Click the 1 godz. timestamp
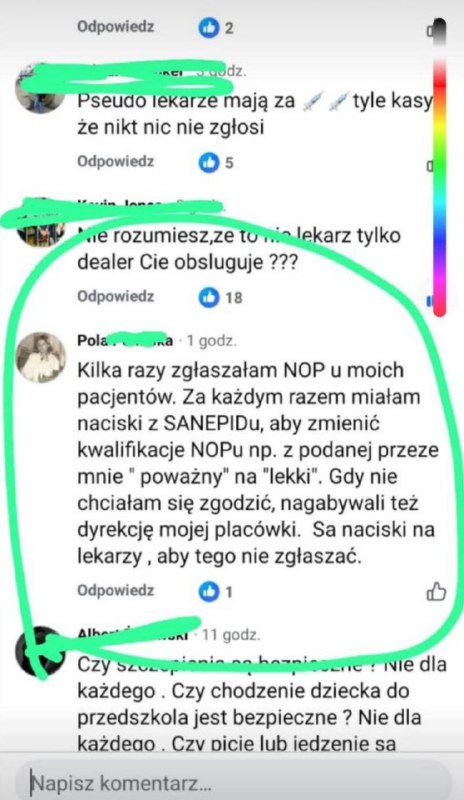The height and width of the screenshot is (800, 464). click(211, 341)
